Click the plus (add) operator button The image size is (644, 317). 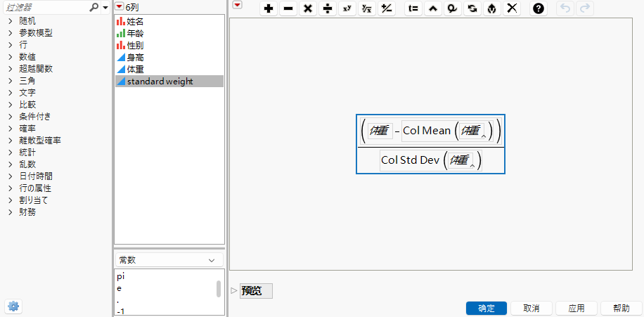coord(269,8)
